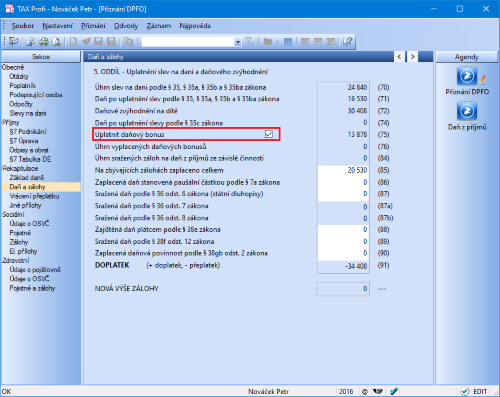500x397 pixels.
Task: Open the Odvody menu
Action: 126,26
